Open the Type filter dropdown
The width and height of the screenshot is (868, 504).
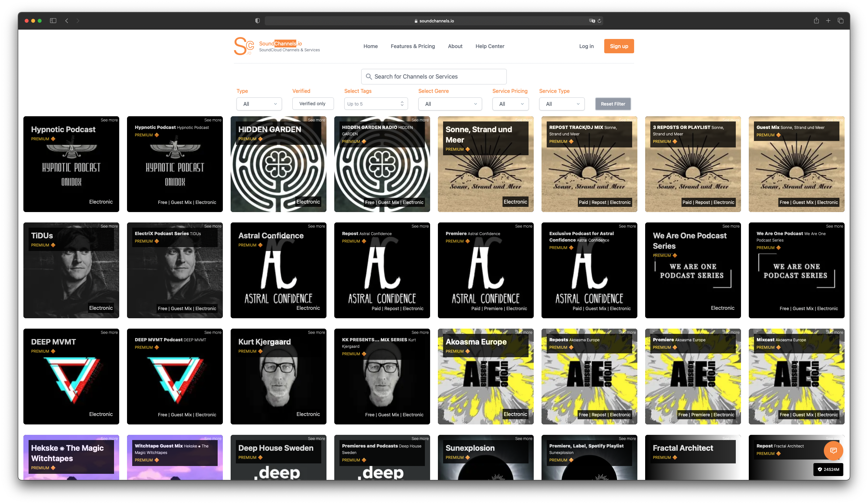click(259, 104)
